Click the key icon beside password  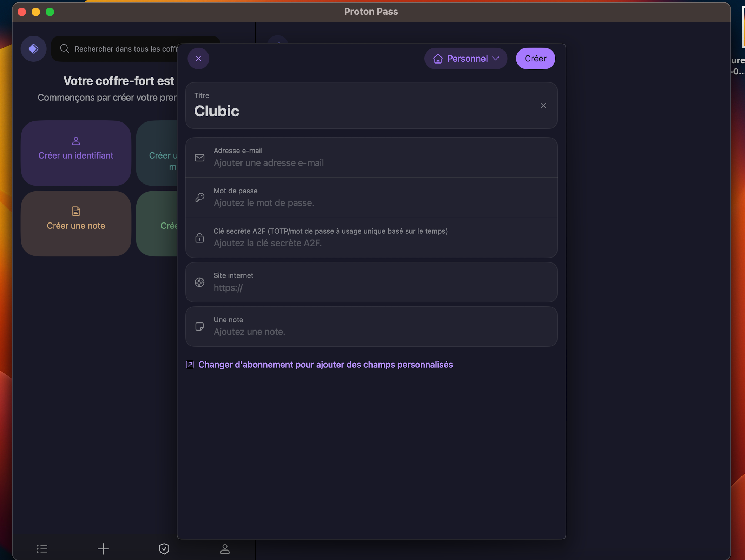coord(199,198)
